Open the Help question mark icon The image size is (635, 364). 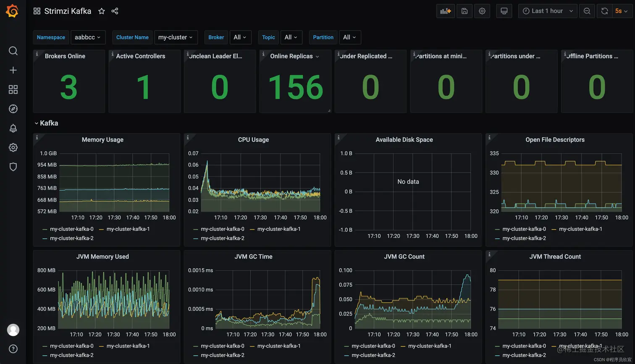click(13, 349)
